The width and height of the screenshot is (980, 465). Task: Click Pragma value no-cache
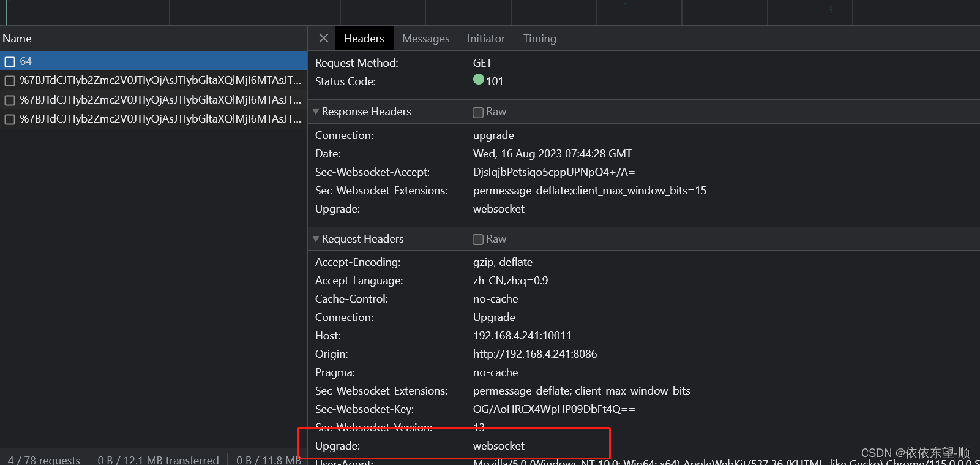(495, 372)
